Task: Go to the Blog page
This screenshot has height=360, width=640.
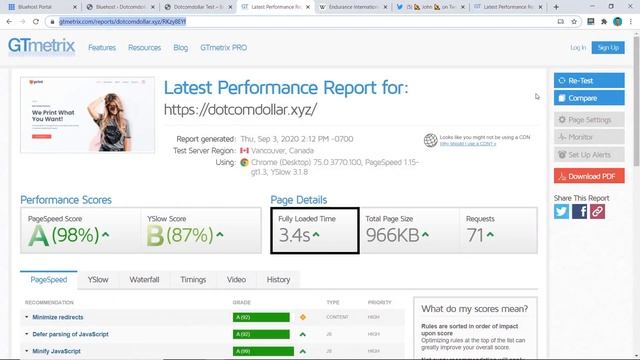Action: (180, 48)
